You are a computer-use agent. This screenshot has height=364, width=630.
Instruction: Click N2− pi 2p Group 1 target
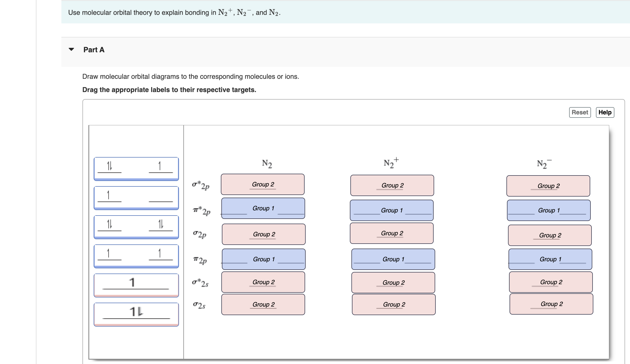550,259
